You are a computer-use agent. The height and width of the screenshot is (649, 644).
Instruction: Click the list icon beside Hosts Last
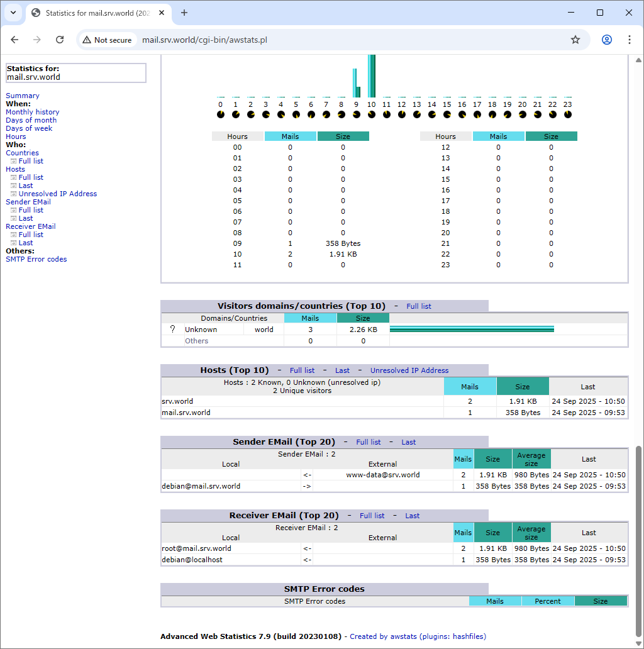click(x=13, y=186)
